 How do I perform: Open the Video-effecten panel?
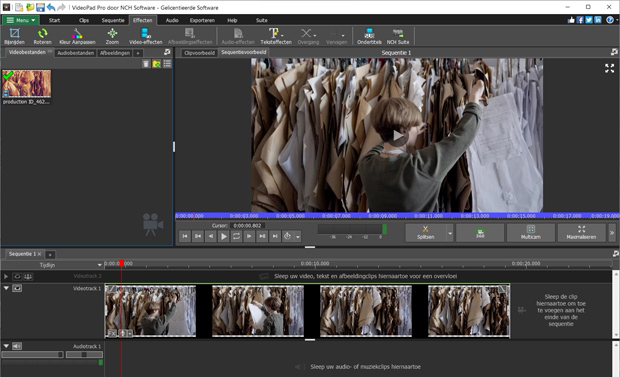(x=146, y=36)
